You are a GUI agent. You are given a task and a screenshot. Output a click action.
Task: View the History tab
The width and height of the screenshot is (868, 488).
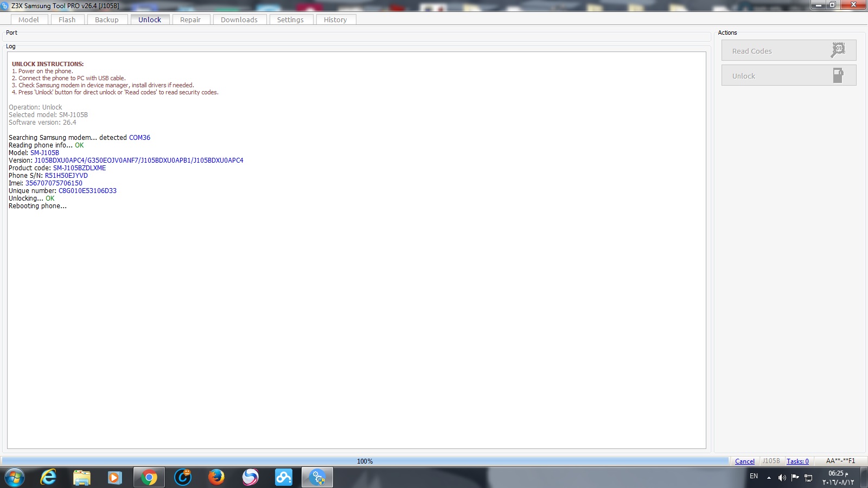tap(335, 20)
